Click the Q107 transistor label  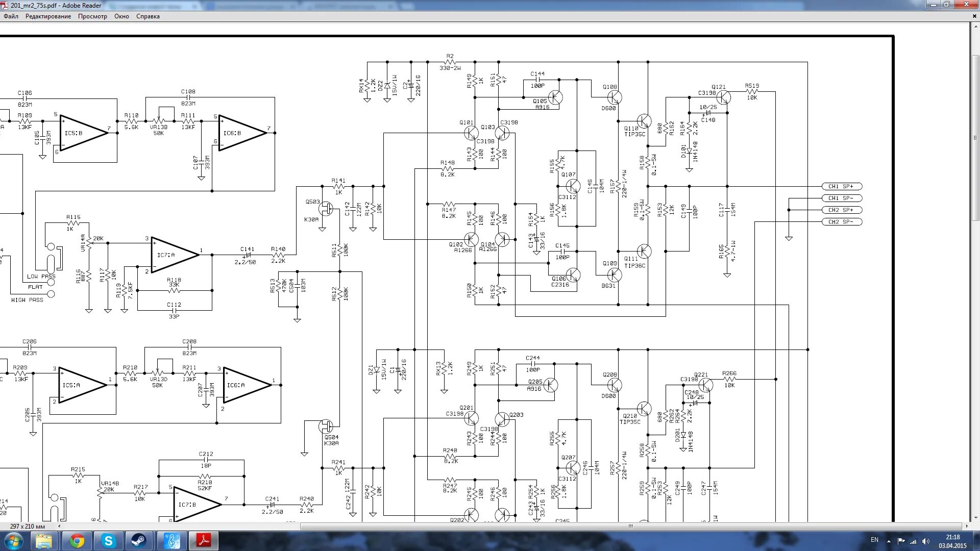click(x=569, y=174)
